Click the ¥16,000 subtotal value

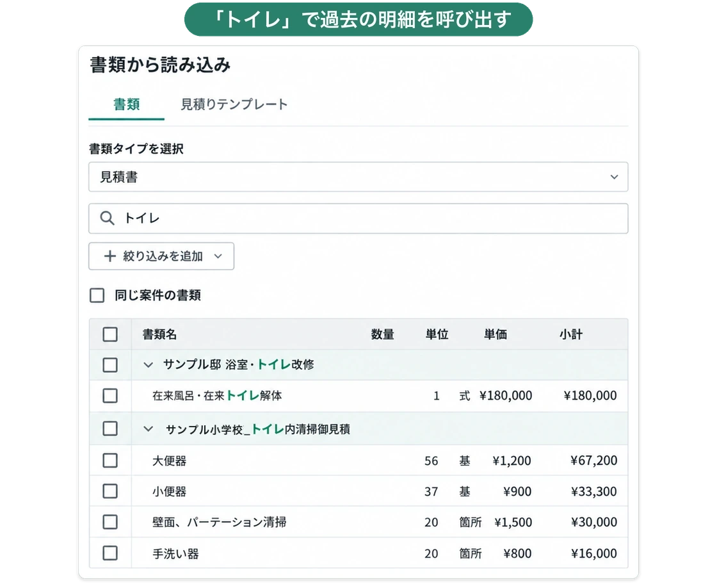[593, 553]
